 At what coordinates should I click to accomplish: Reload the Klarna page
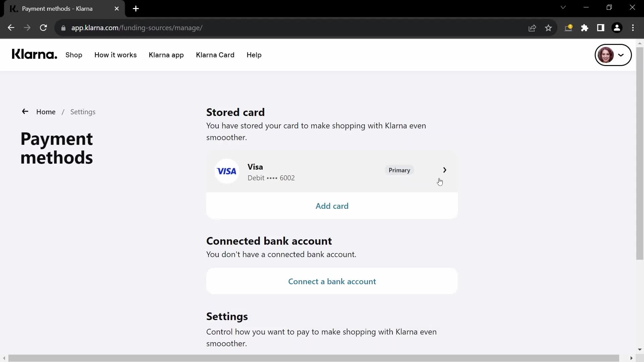click(43, 28)
